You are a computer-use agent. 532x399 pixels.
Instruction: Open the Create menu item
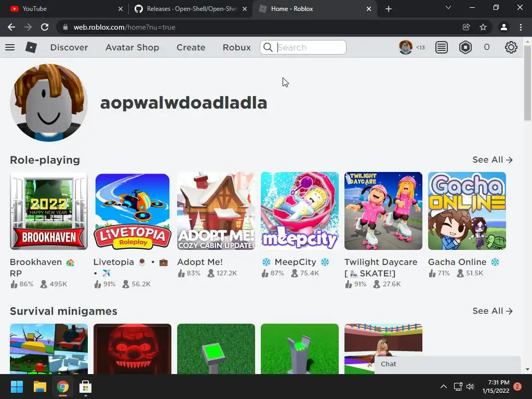pyautogui.click(x=191, y=47)
